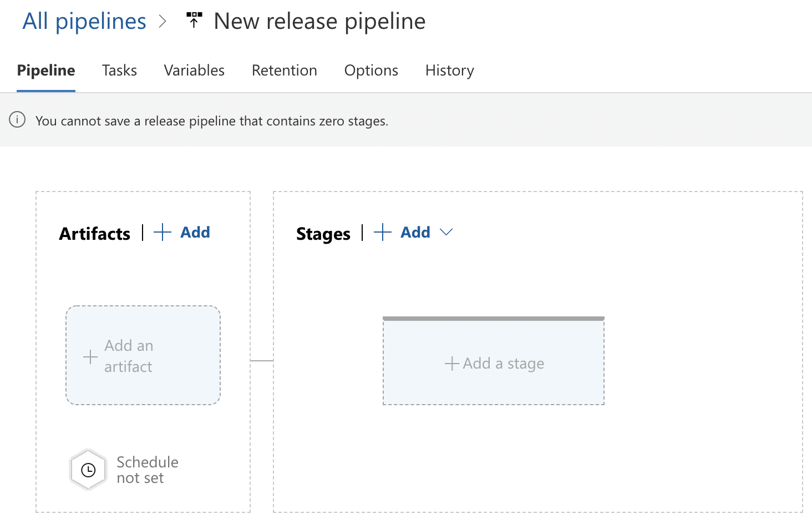Click the plus icon in the Add an artifact card
The image size is (812, 524).
click(x=90, y=356)
